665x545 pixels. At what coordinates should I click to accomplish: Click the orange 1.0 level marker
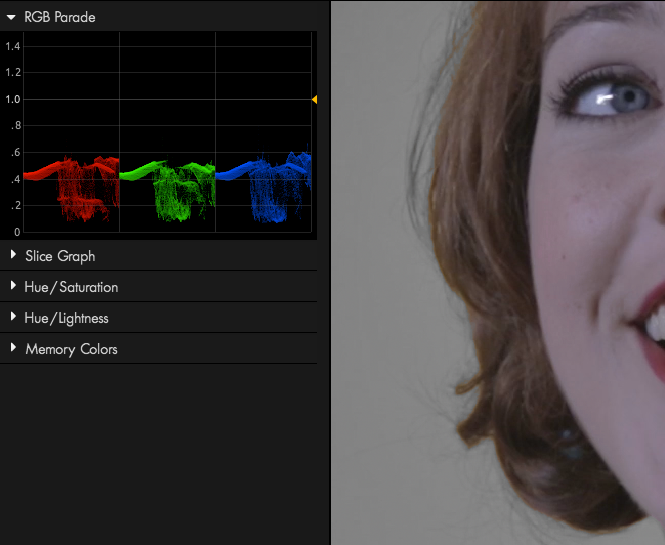coord(314,99)
